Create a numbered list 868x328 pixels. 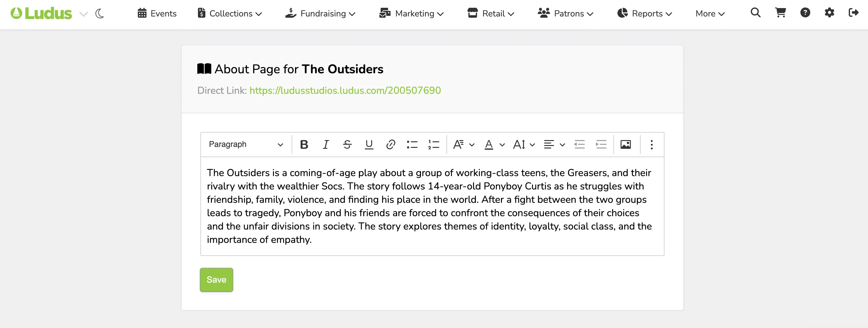click(x=434, y=144)
